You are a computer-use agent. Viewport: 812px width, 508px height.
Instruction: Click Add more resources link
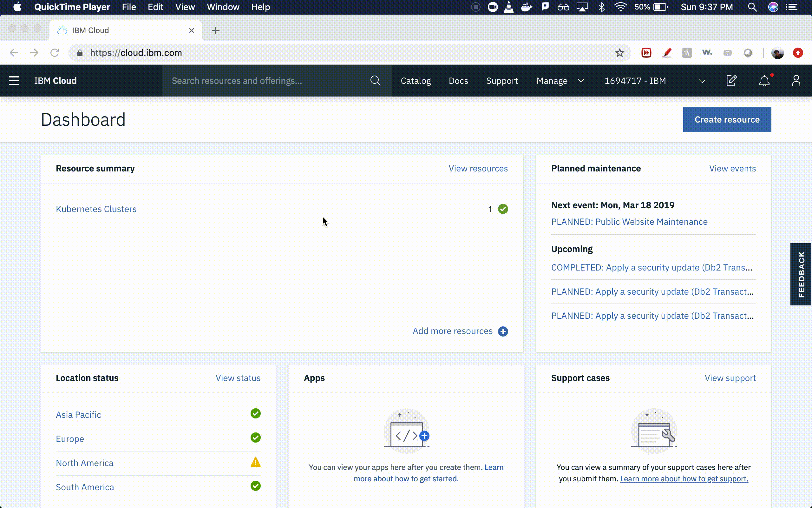point(453,331)
